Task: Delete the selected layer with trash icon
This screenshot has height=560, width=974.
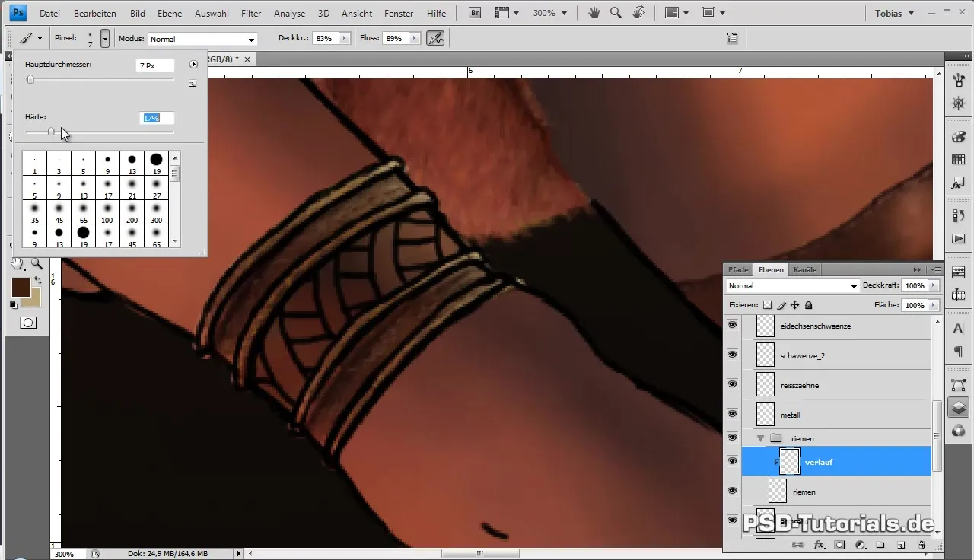Action: point(921,545)
